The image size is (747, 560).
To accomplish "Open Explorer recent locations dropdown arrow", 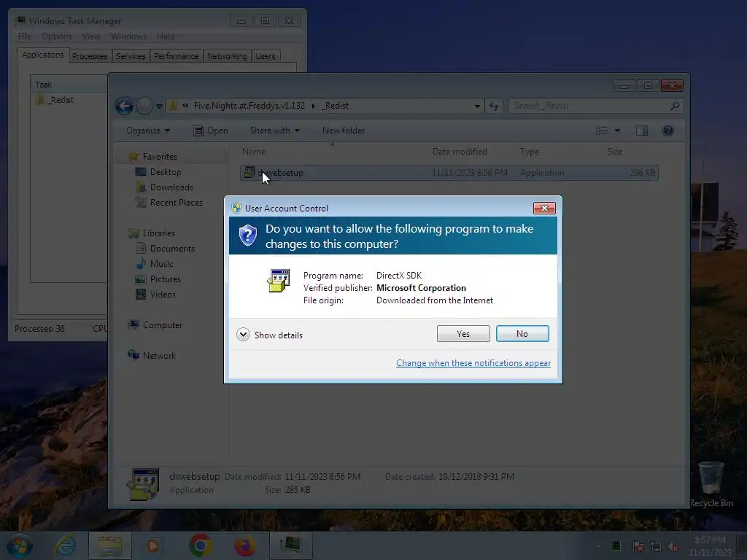I will 159,106.
